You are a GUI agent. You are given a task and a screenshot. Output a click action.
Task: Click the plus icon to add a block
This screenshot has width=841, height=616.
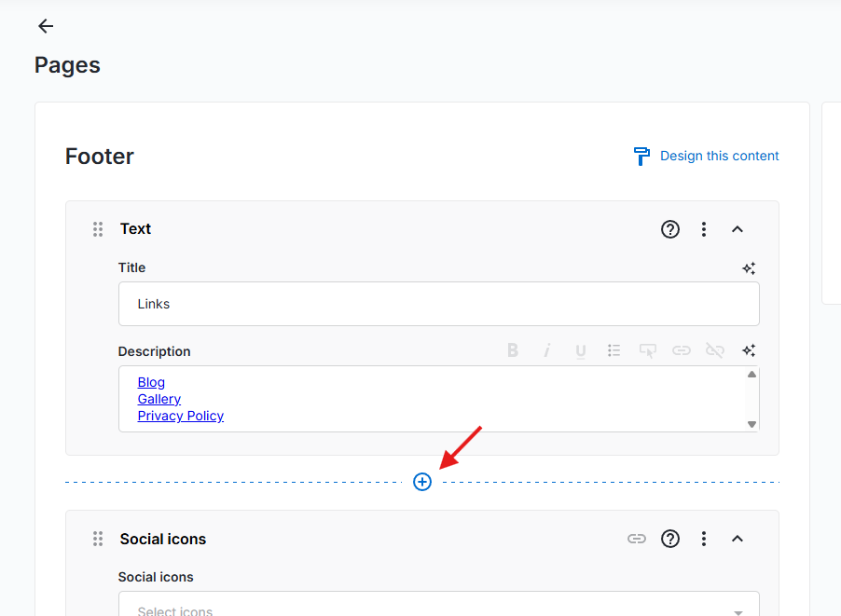tap(422, 482)
